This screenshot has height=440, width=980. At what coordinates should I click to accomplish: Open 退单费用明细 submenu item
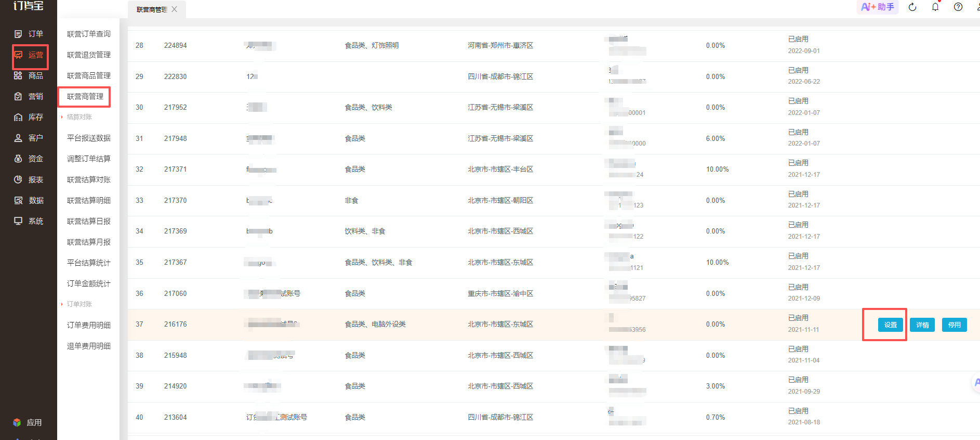[89, 346]
